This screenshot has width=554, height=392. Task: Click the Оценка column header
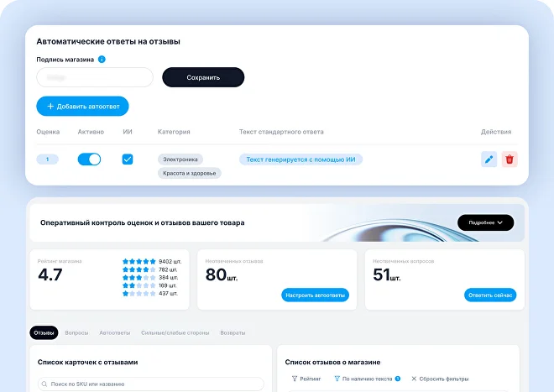48,132
